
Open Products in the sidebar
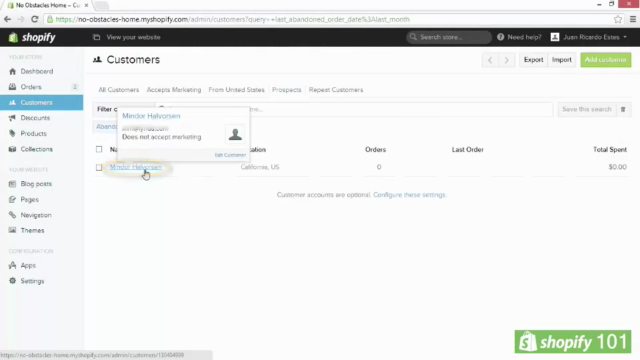(33, 133)
